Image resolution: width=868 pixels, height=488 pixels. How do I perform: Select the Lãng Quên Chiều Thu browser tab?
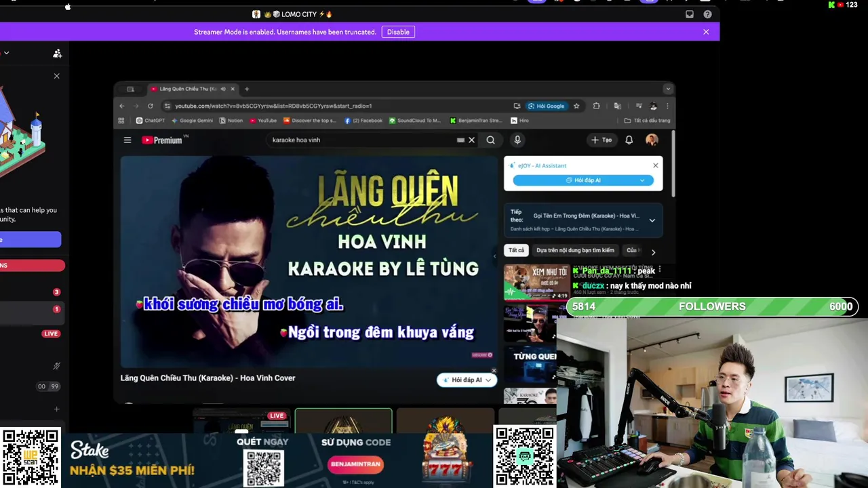192,89
